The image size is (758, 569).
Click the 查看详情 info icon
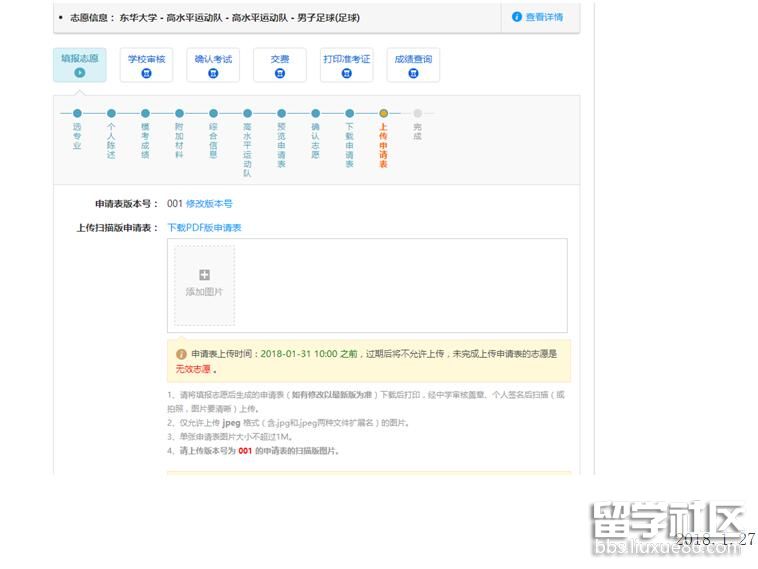click(517, 17)
